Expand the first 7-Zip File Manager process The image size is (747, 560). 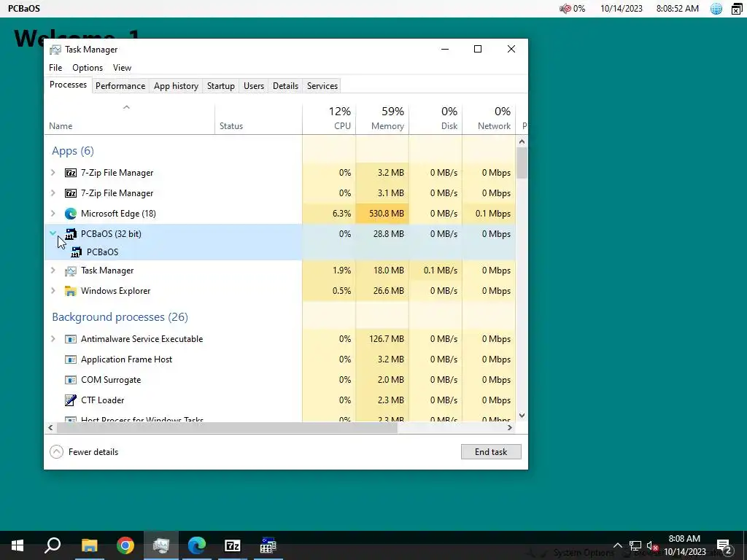click(53, 173)
